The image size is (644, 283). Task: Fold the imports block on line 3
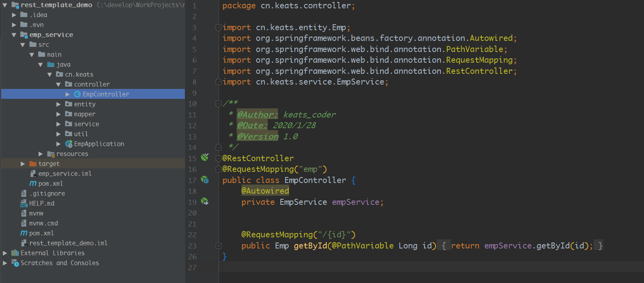[x=218, y=27]
